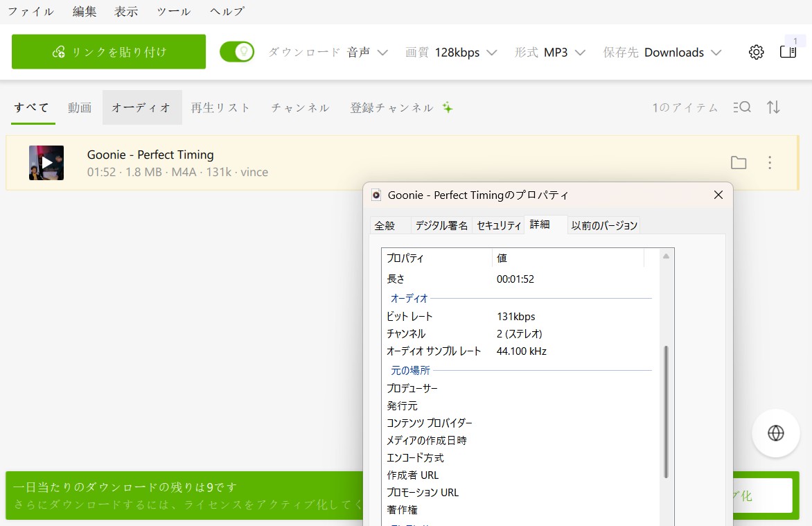The height and width of the screenshot is (526, 812).
Task: Open the ツール menu
Action: [x=173, y=11]
